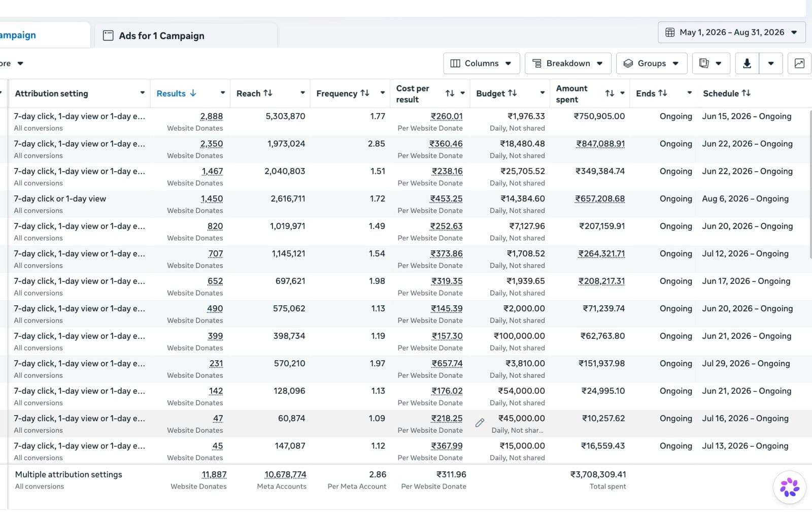Sort by Ends using its sort arrows
Screen dimensions: 812x512
pyautogui.click(x=663, y=93)
